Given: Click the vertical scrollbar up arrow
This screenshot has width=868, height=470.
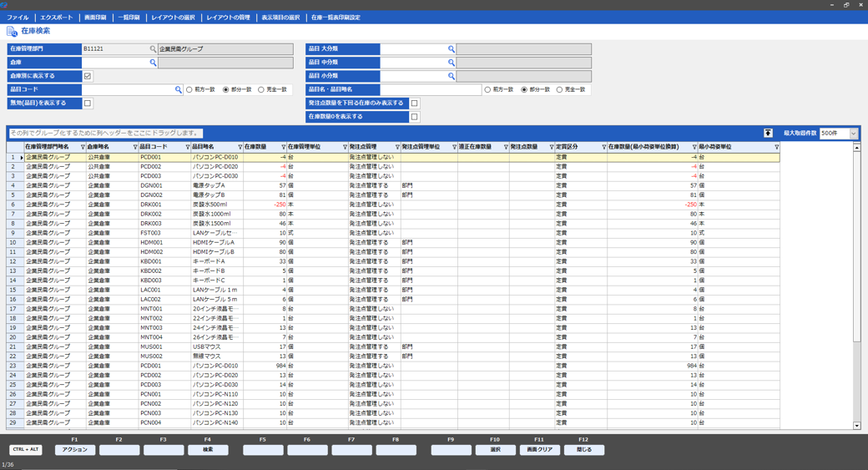Looking at the screenshot, I should 857,147.
